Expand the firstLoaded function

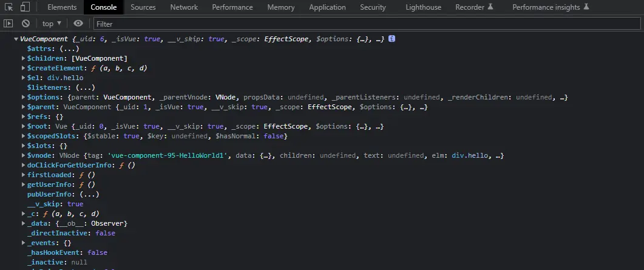(x=24, y=175)
